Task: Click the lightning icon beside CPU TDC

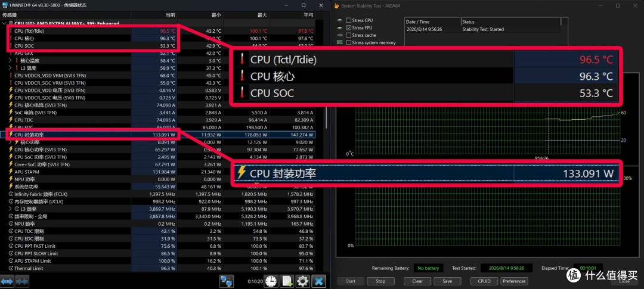Action: click(x=11, y=119)
